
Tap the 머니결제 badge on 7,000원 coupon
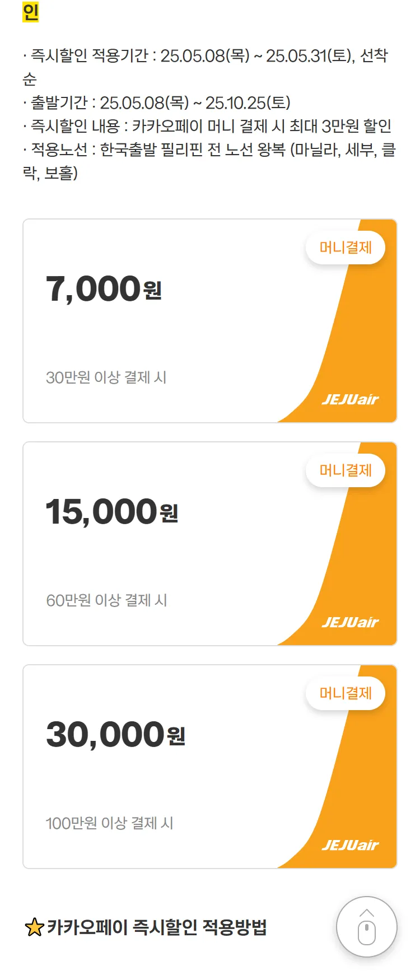[x=346, y=248]
